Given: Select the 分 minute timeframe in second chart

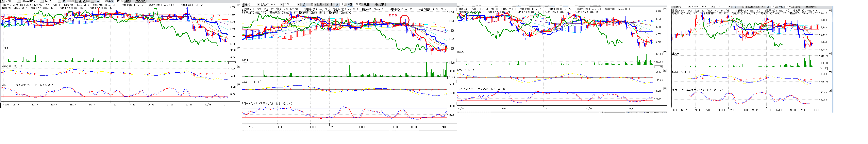Looking at the screenshot, I should tap(327, 4).
